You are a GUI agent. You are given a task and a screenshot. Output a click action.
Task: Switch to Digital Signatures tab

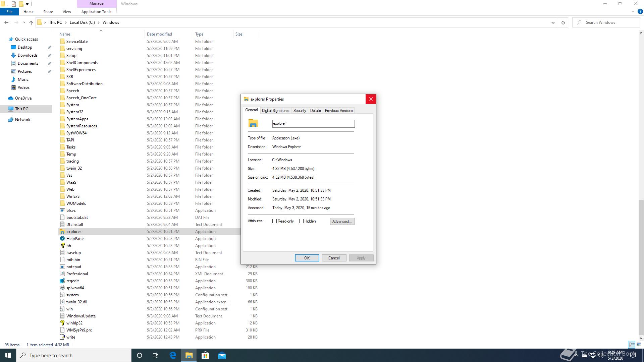point(275,111)
